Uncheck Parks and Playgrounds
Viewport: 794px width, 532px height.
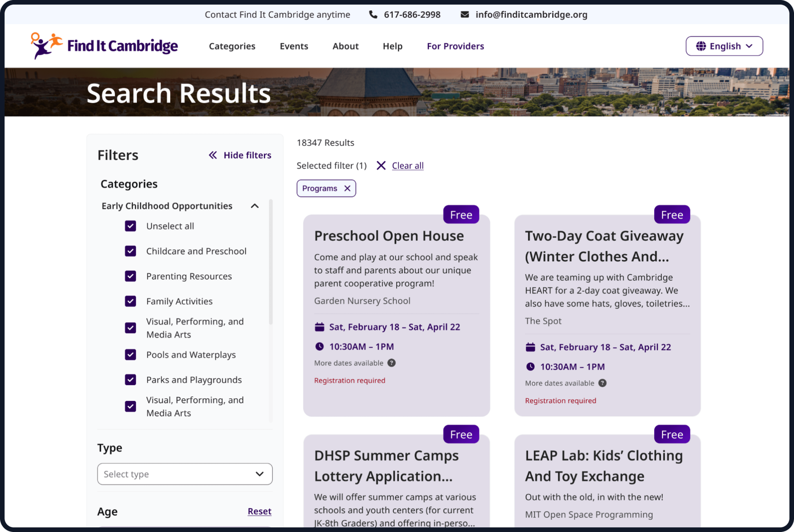click(131, 380)
